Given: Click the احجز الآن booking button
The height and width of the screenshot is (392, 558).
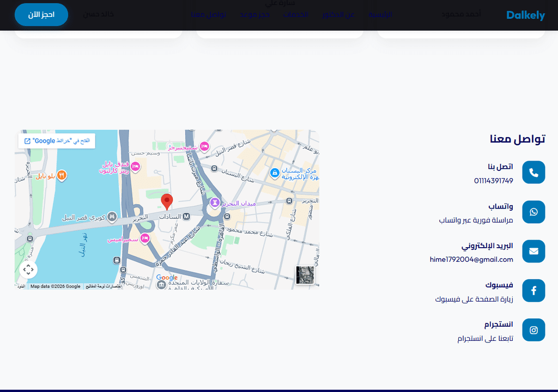Looking at the screenshot, I should (41, 15).
